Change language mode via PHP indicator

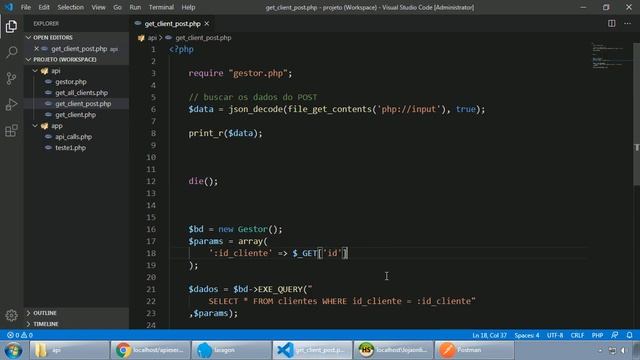pos(597,335)
